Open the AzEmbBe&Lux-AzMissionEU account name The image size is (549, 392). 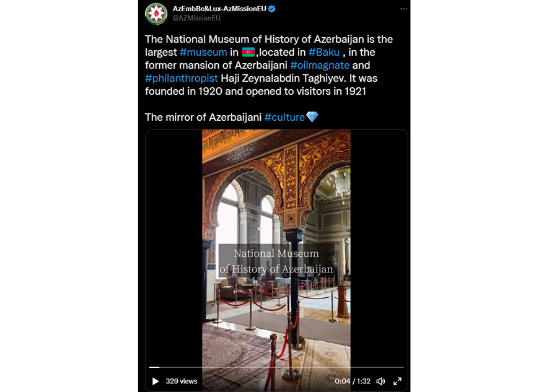point(219,9)
